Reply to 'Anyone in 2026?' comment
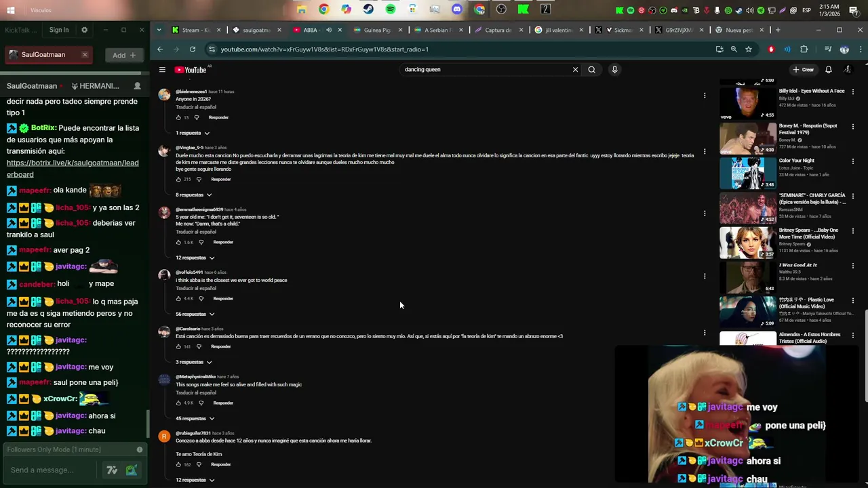The image size is (868, 488). pos(218,117)
